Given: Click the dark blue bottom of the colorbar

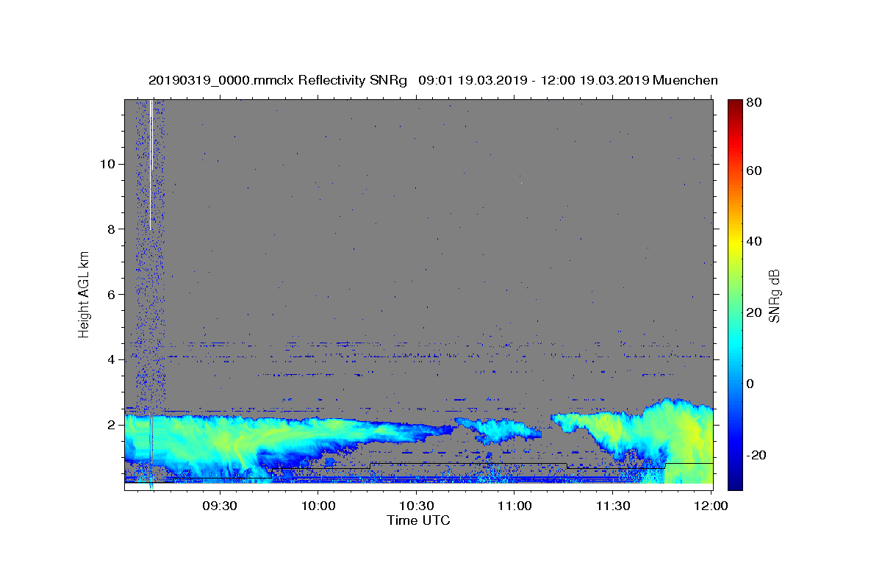Looking at the screenshot, I should click(x=735, y=481).
